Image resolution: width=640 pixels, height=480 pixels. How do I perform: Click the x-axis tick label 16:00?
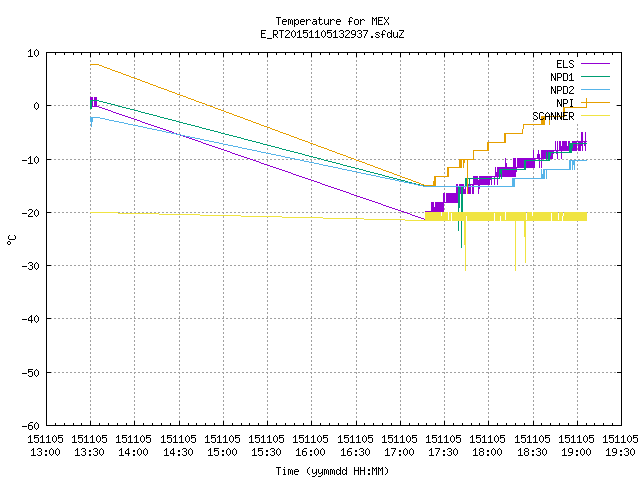pos(311,452)
